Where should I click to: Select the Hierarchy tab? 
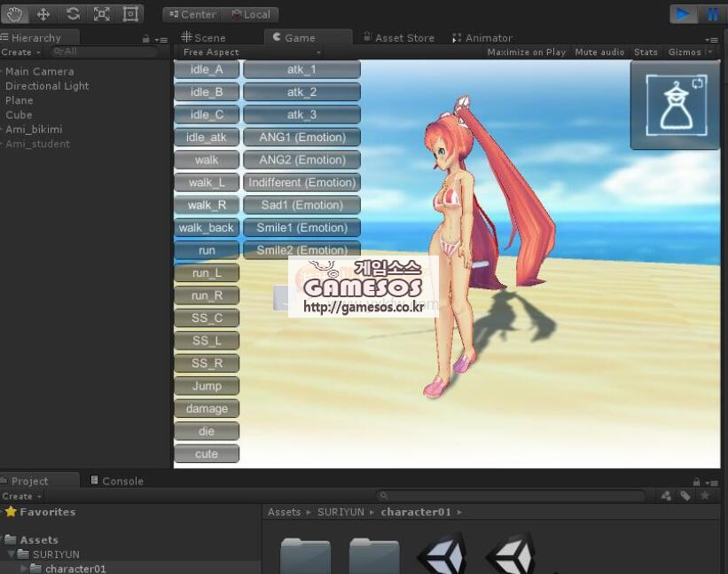click(x=40, y=37)
